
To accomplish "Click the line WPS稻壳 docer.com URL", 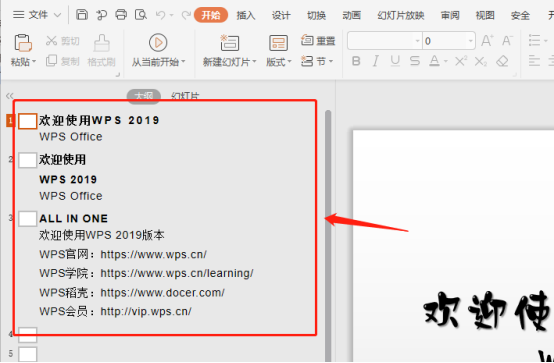I will (x=132, y=293).
